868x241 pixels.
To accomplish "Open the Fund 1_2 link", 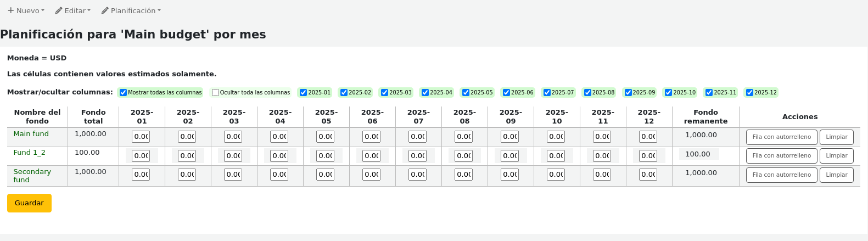I will (x=29, y=153).
